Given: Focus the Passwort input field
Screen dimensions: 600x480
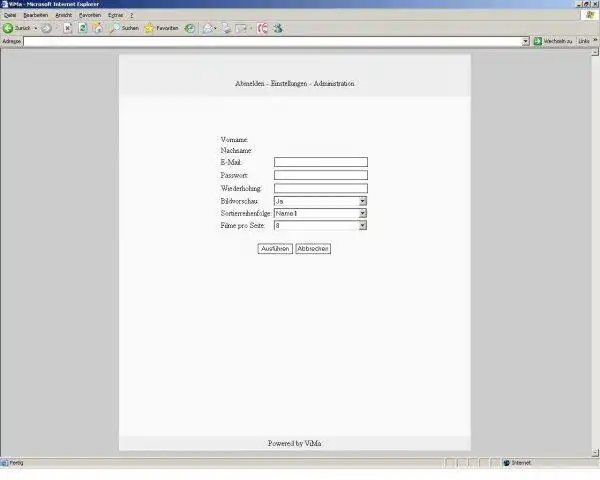Looking at the screenshot, I should pyautogui.click(x=321, y=175).
